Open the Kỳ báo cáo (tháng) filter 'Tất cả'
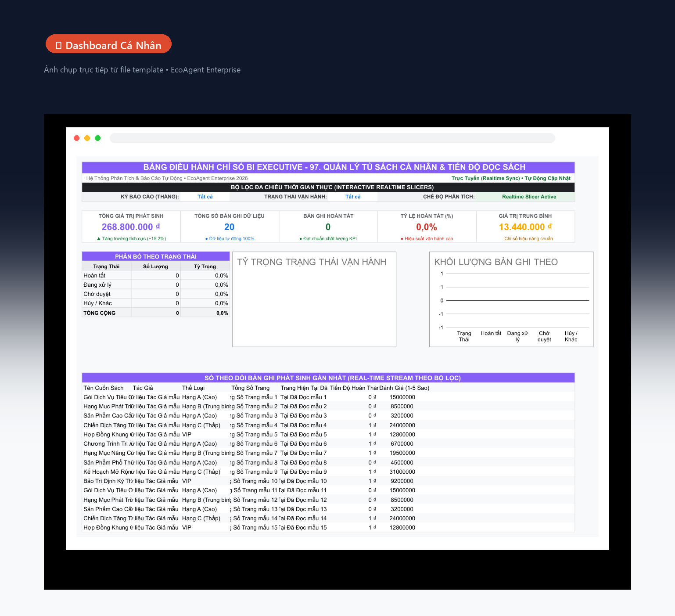The image size is (675, 616). [205, 197]
